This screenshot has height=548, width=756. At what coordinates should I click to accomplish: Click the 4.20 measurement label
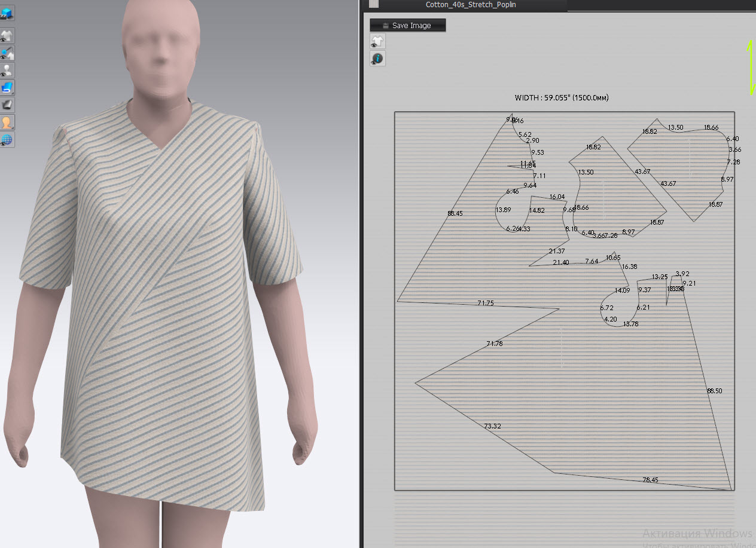(x=611, y=319)
